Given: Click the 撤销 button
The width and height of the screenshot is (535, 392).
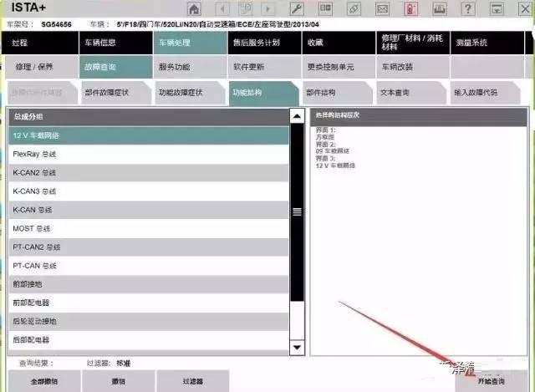Looking at the screenshot, I should coord(119,381).
